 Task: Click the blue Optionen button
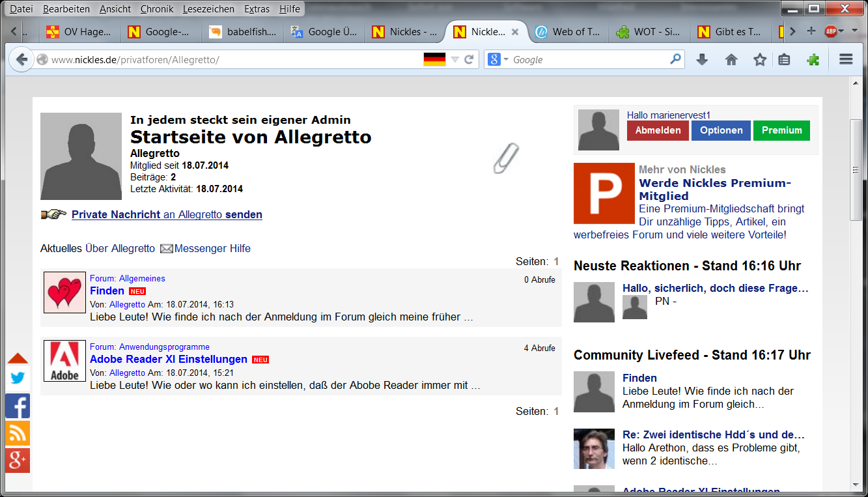pos(721,130)
